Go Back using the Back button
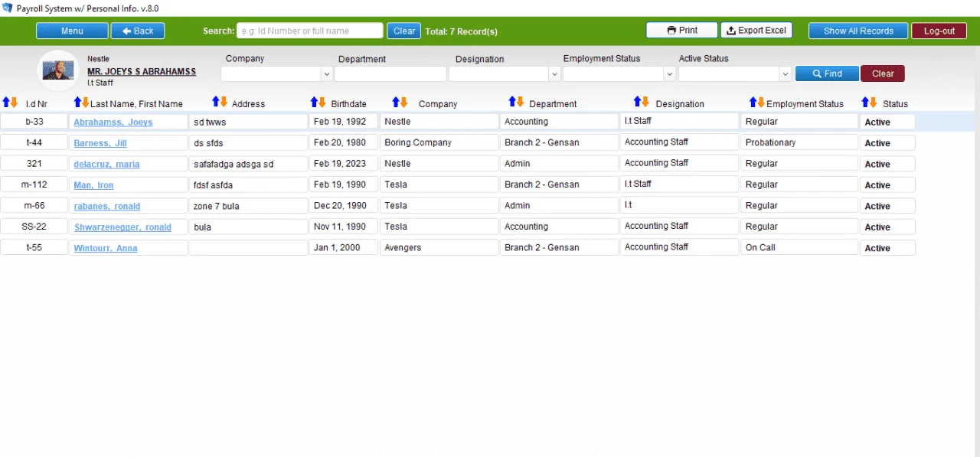 (x=138, y=31)
